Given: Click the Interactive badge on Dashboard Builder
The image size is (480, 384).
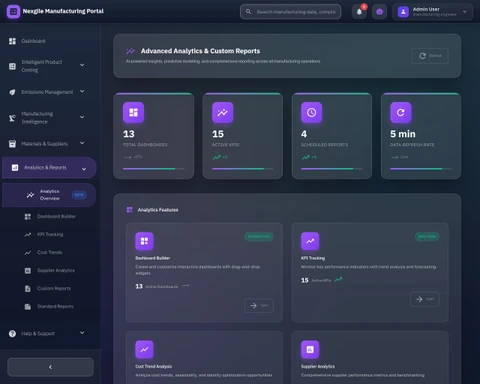Looking at the screenshot, I should (x=259, y=237).
